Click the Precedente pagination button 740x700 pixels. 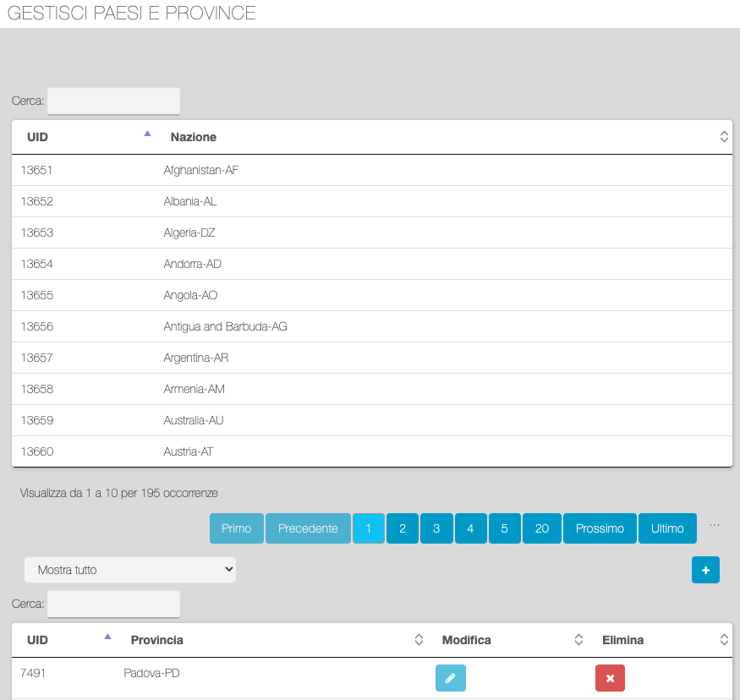coord(308,528)
